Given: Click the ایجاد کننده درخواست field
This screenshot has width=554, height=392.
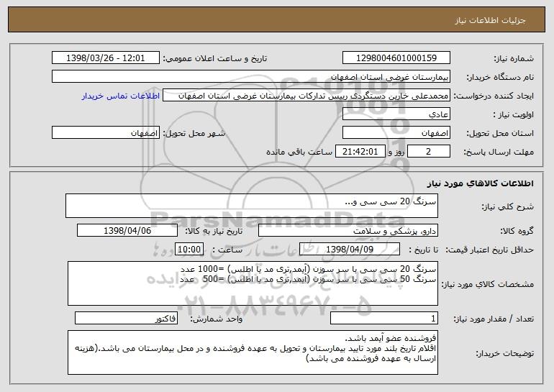Looking at the screenshot, I should tap(306, 96).
